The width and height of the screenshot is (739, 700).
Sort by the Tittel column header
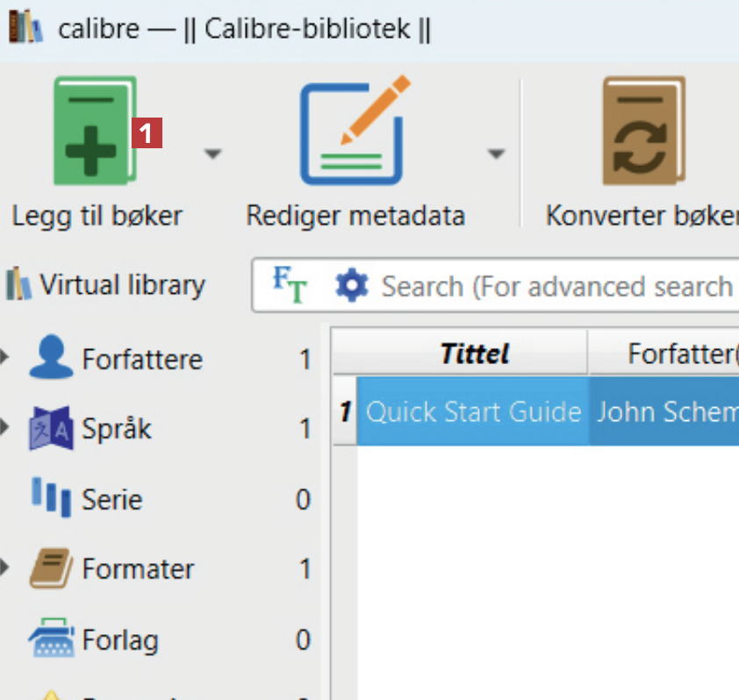(474, 354)
